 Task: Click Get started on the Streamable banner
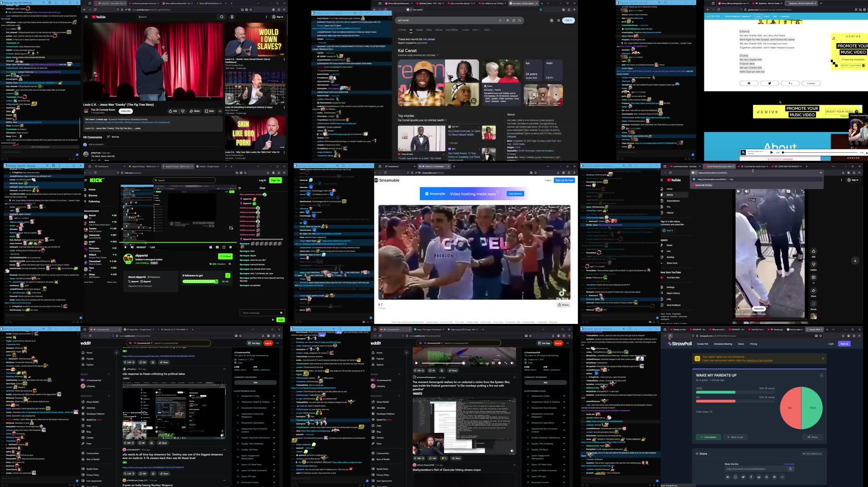[515, 193]
